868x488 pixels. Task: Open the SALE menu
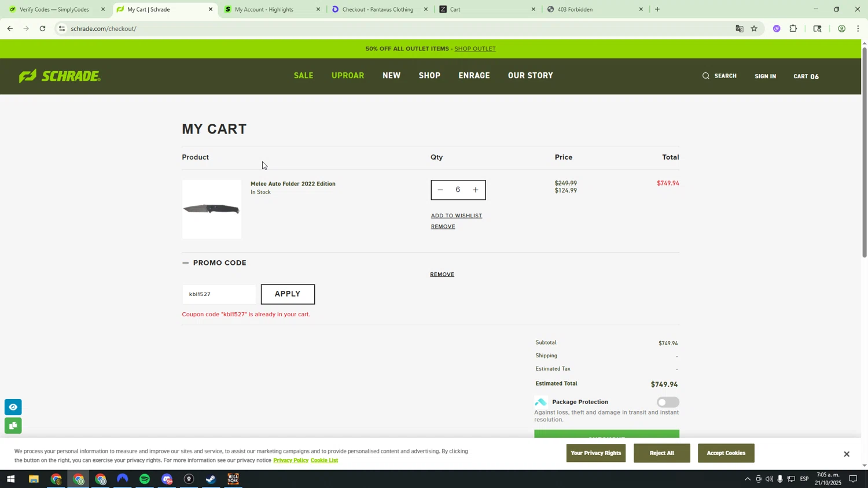tap(304, 76)
